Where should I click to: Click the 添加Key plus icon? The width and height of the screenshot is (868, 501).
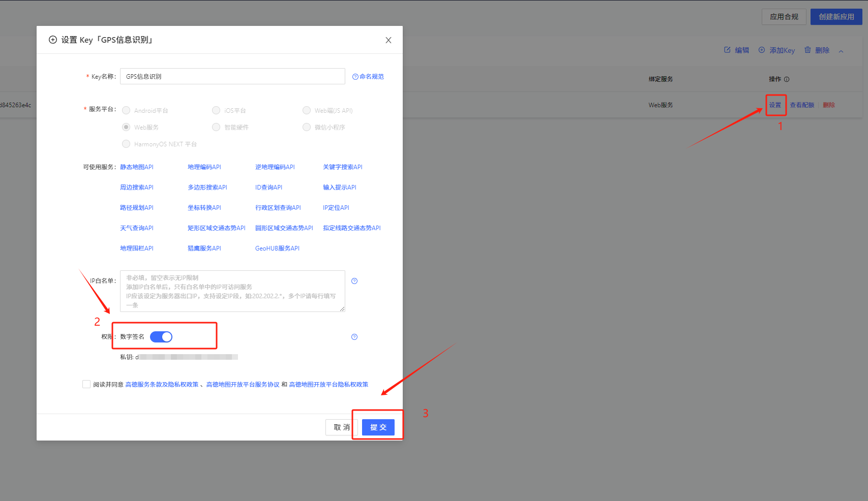762,50
